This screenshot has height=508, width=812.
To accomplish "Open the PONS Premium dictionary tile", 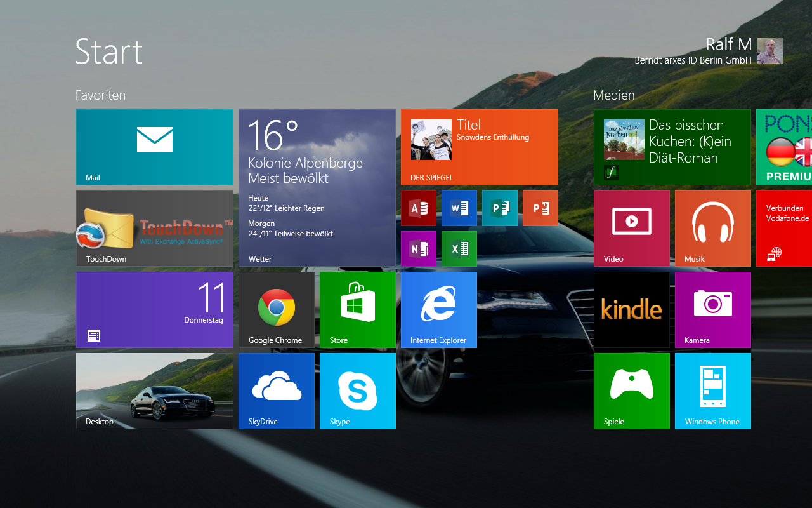I will tap(784, 147).
